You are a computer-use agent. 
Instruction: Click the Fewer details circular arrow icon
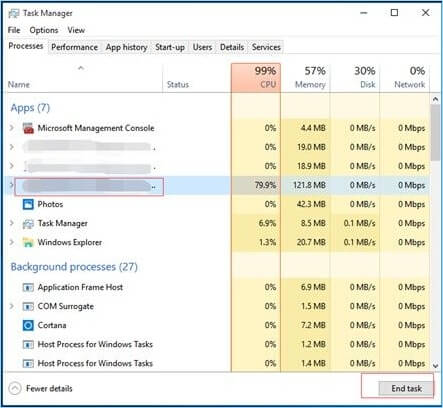click(15, 388)
